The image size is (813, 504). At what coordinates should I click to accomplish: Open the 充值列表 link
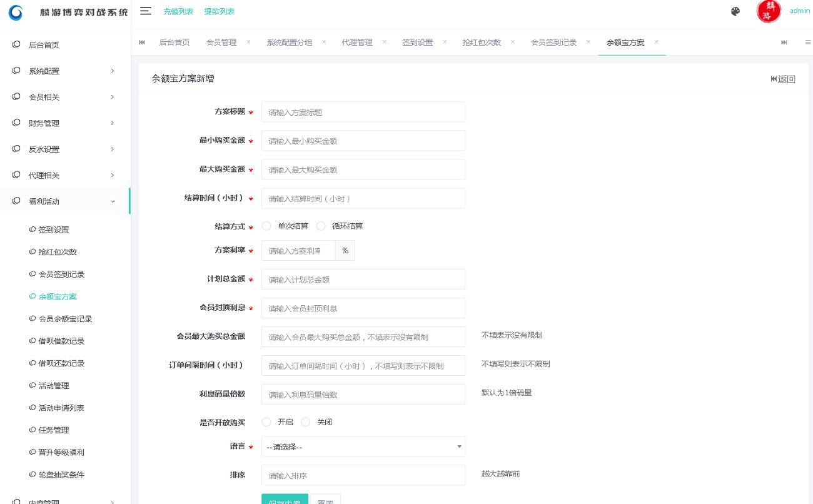click(x=178, y=11)
